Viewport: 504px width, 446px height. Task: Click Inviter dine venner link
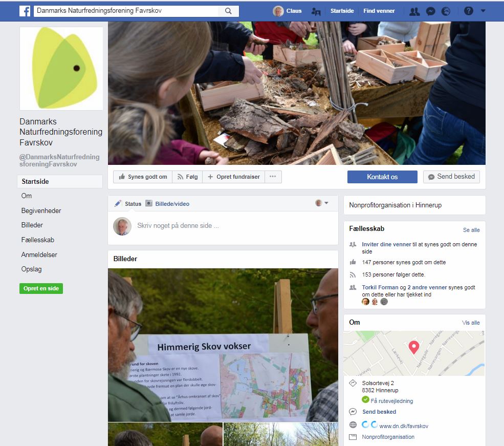386,244
